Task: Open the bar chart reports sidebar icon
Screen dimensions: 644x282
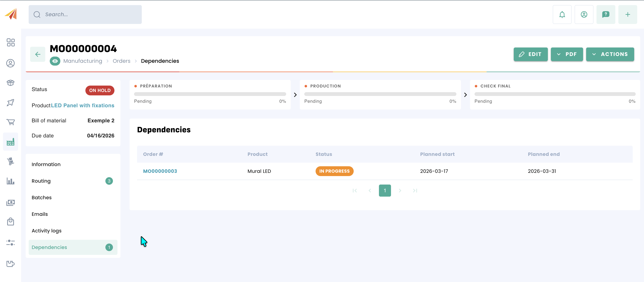Action: coord(11,181)
